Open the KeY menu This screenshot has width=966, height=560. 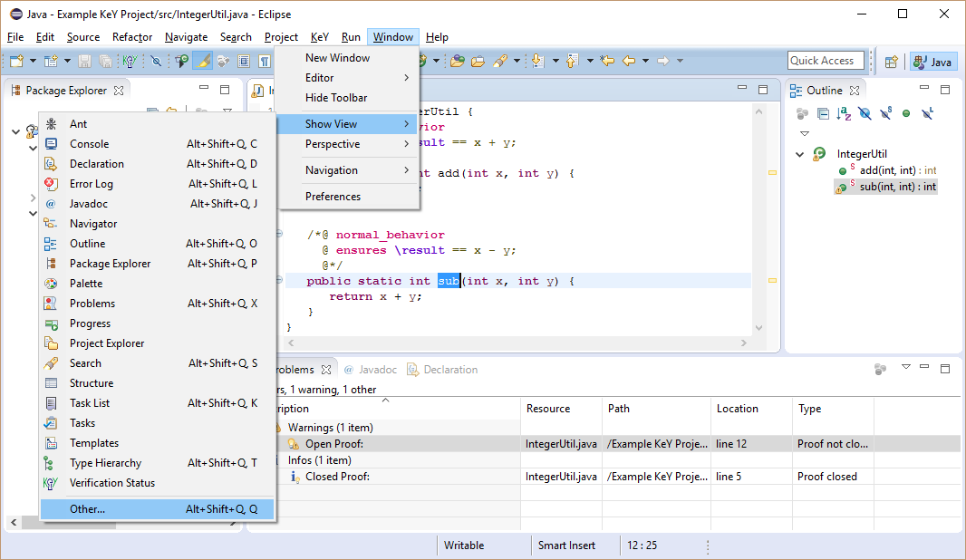[x=320, y=37]
